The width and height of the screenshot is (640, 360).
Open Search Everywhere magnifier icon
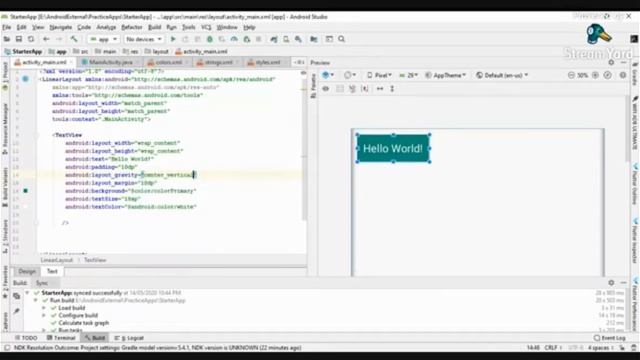point(342,39)
